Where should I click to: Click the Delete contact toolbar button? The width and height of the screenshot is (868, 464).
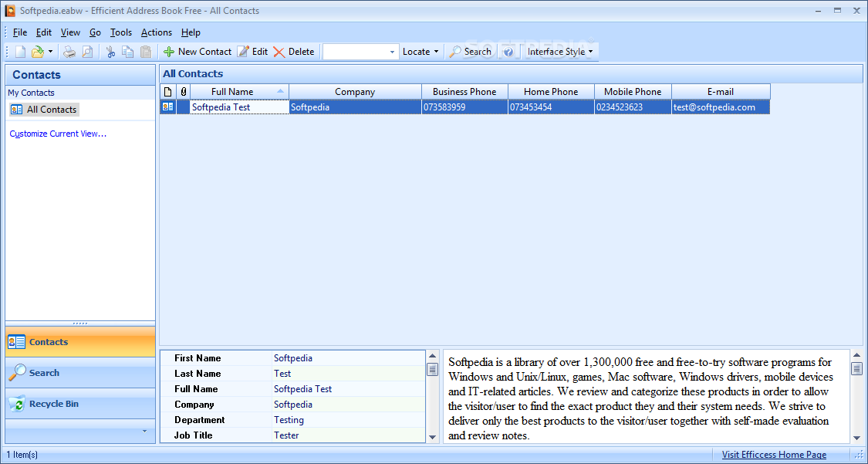[294, 52]
